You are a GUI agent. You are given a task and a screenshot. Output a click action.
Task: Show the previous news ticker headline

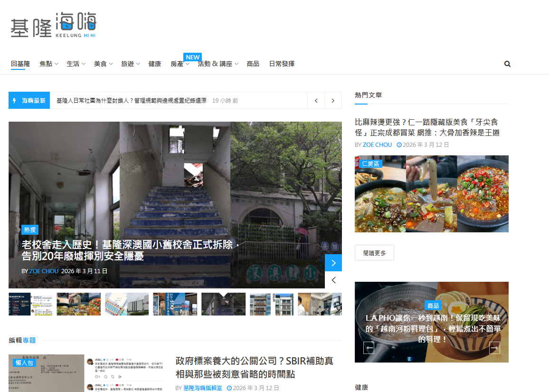pos(316,100)
